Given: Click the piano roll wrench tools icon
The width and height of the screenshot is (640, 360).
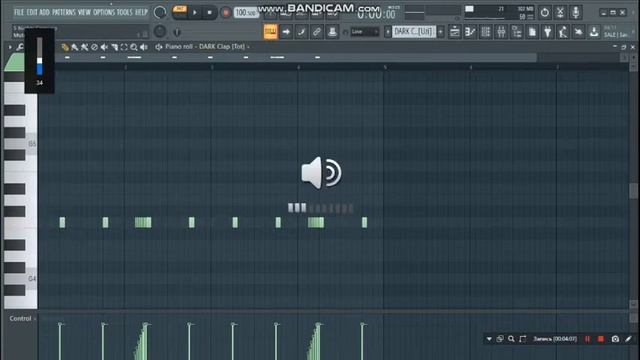Looking at the screenshot, I should click(20, 47).
